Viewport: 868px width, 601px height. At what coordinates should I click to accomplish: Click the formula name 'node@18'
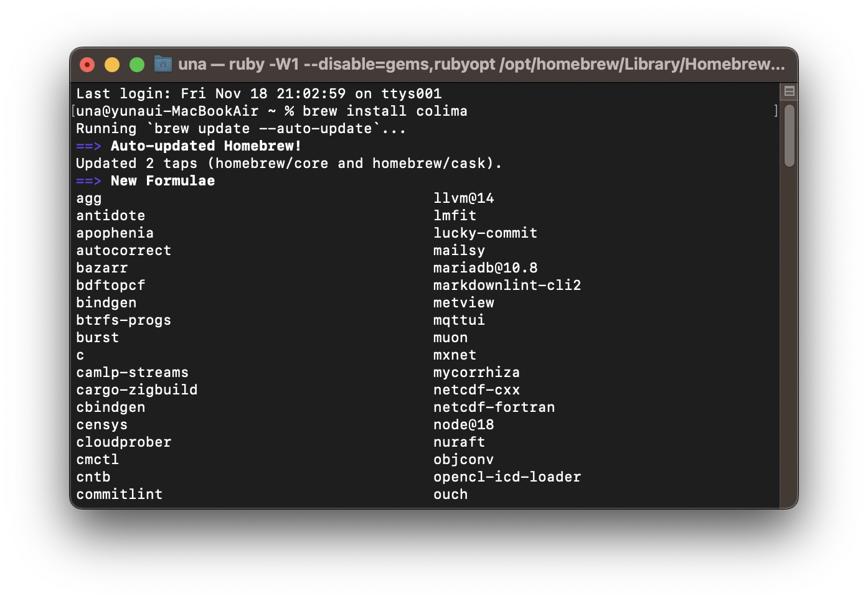(x=464, y=425)
